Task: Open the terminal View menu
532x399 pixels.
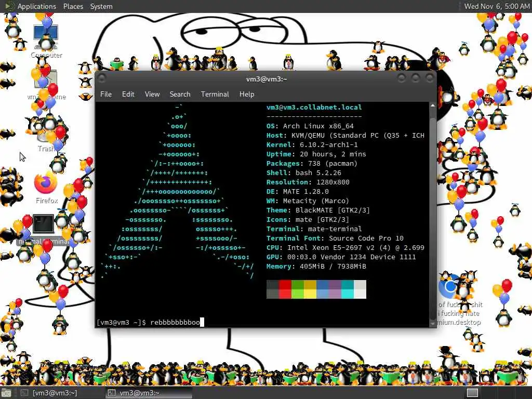Action: [x=152, y=94]
